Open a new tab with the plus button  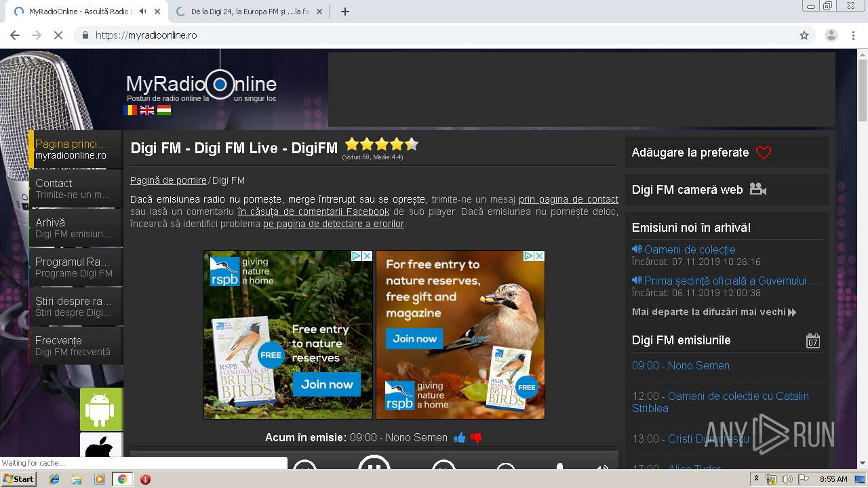pos(344,12)
